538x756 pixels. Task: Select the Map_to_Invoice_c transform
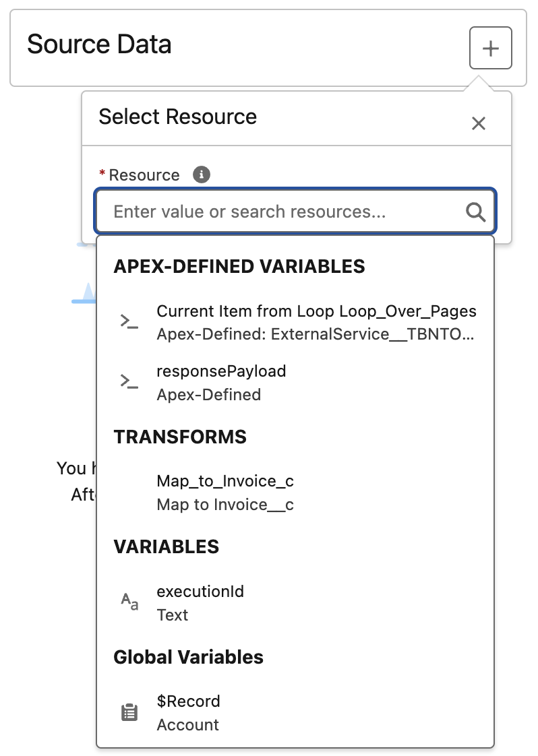(295, 493)
